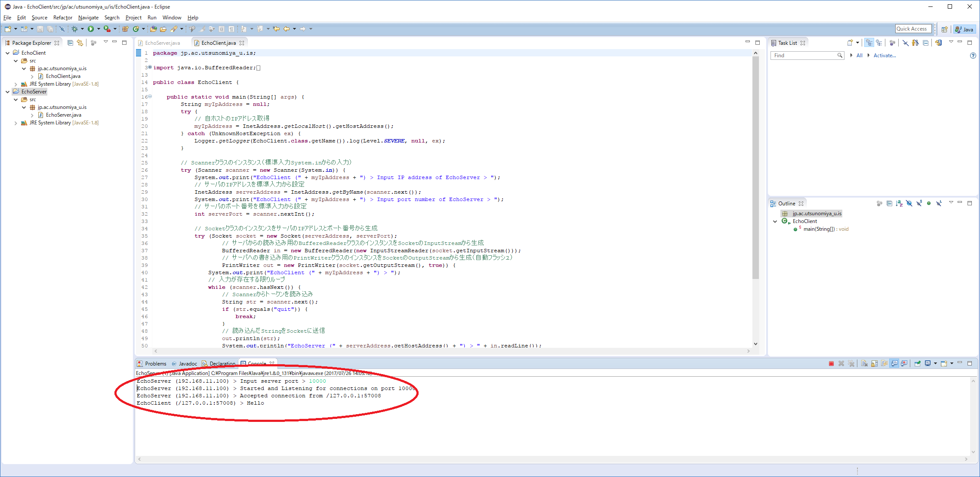Image resolution: width=980 pixels, height=477 pixels.
Task: Click Skip All Breakpoints toolbar icon
Action: click(62, 29)
